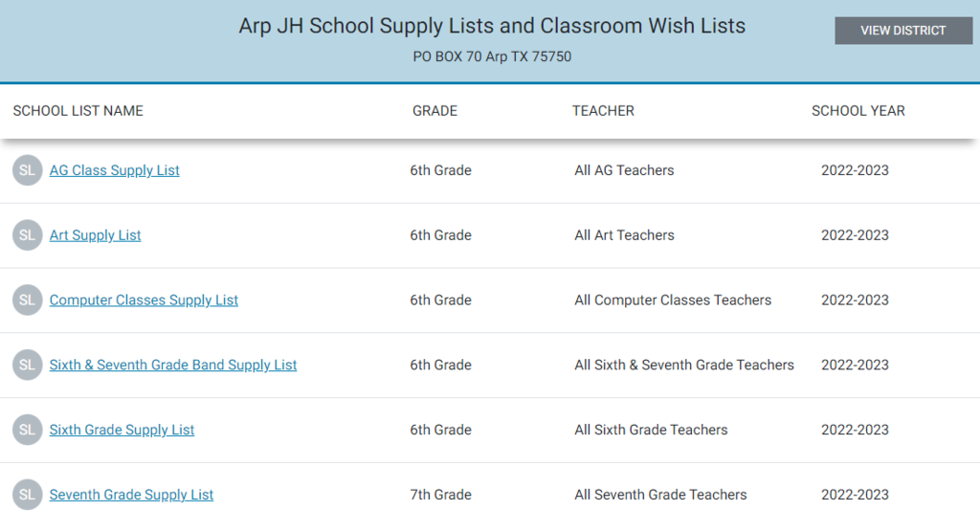980x511 pixels.
Task: Open the Sixth Grade Supply List link
Action: point(122,430)
